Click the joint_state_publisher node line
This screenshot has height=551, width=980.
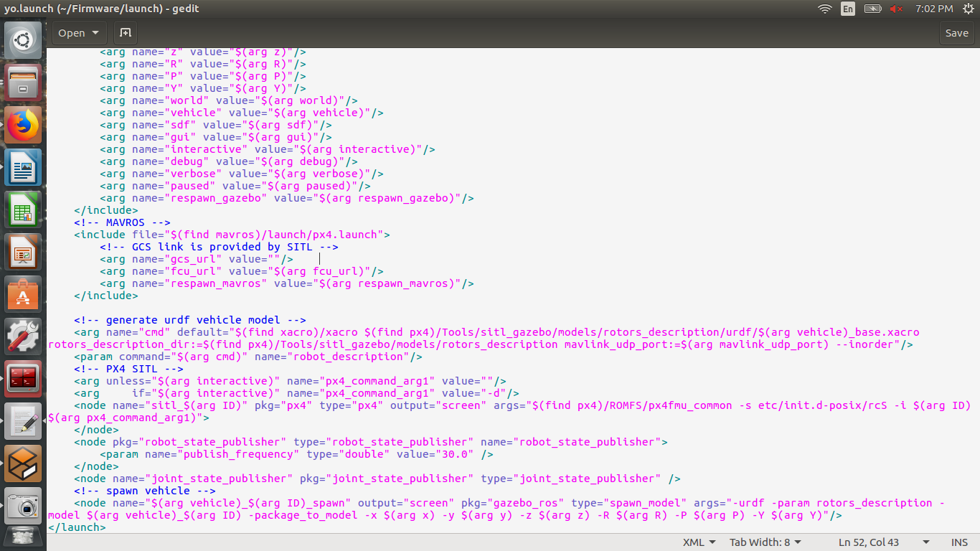(377, 479)
